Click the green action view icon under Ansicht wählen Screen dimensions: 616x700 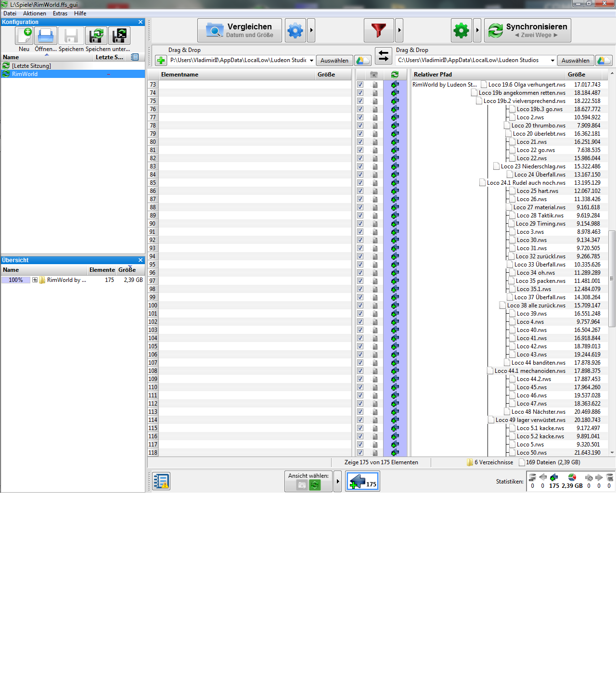point(315,485)
